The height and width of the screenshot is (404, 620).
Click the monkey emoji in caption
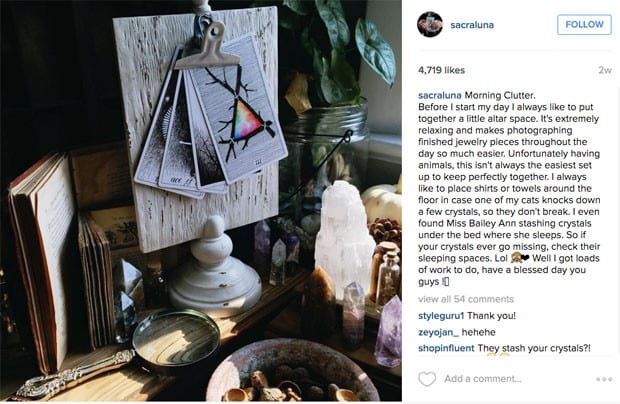(515, 259)
